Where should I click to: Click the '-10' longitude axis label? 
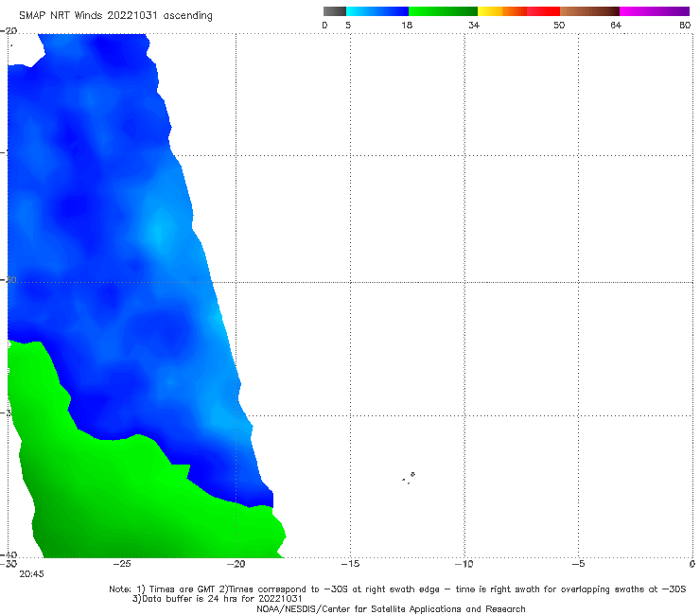coord(464,564)
